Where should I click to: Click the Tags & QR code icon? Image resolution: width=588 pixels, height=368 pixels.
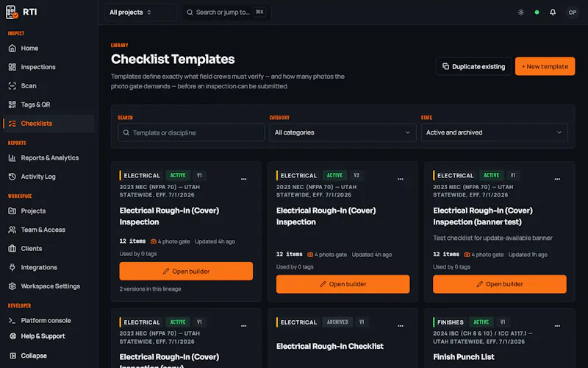coord(12,105)
